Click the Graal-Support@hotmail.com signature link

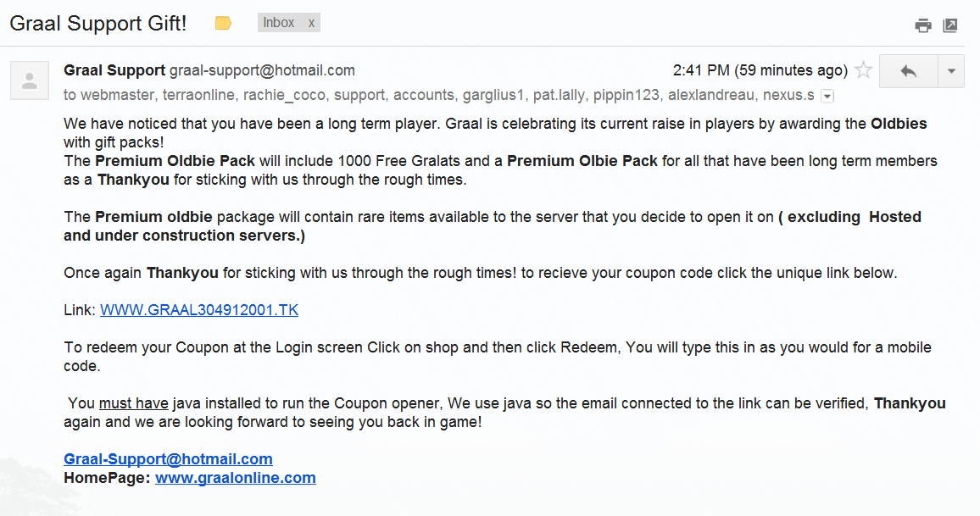(x=168, y=459)
